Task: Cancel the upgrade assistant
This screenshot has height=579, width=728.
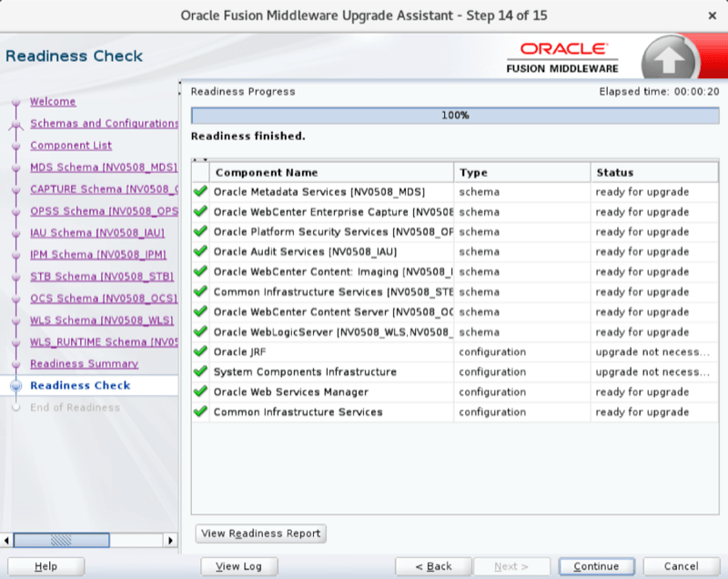Action: point(681,566)
